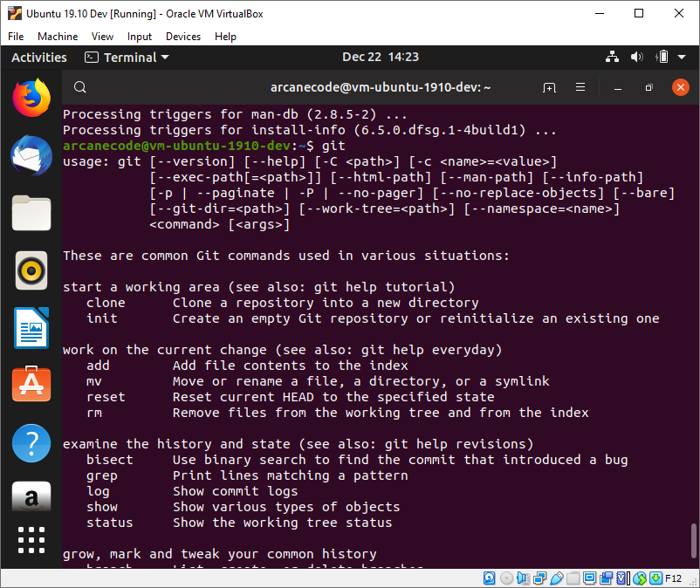Screen dimensions: 700x588
Task: Click the 'init' command text
Action: (x=102, y=318)
